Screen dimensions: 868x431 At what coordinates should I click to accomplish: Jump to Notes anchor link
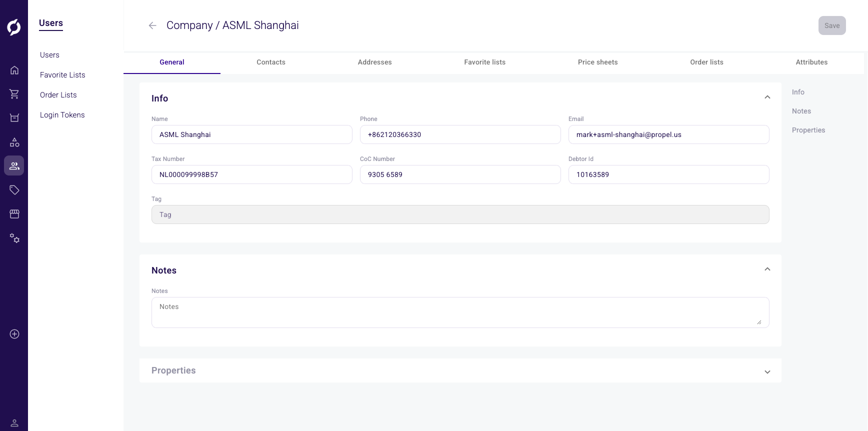pyautogui.click(x=801, y=111)
